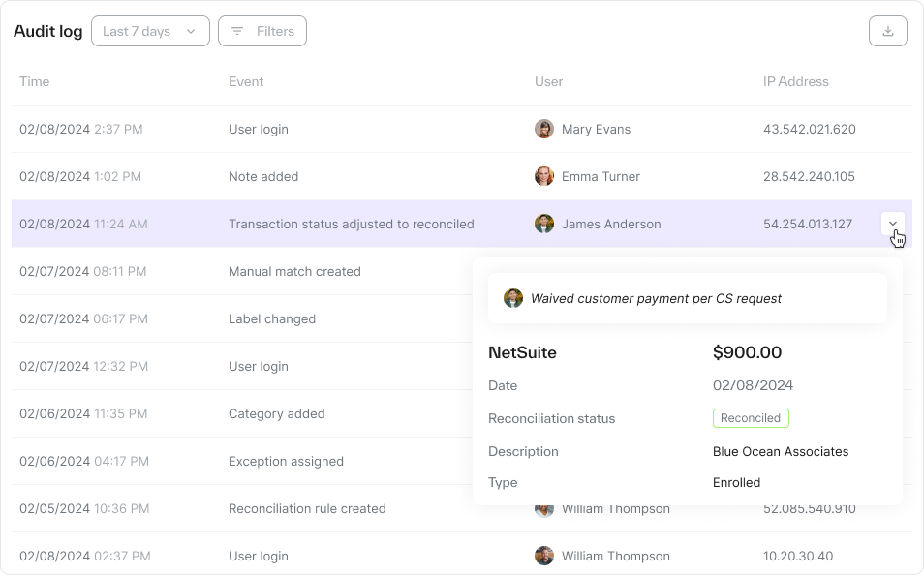Click the Label changed event entry

point(272,318)
